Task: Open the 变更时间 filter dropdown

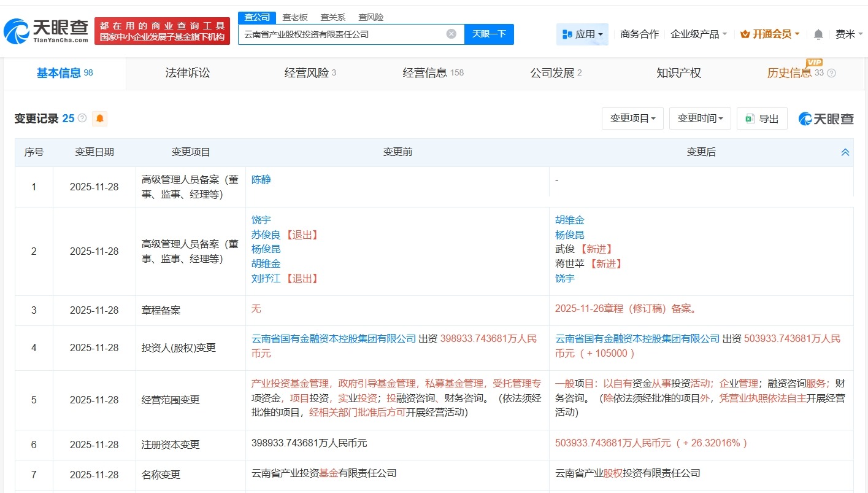Action: [x=699, y=118]
